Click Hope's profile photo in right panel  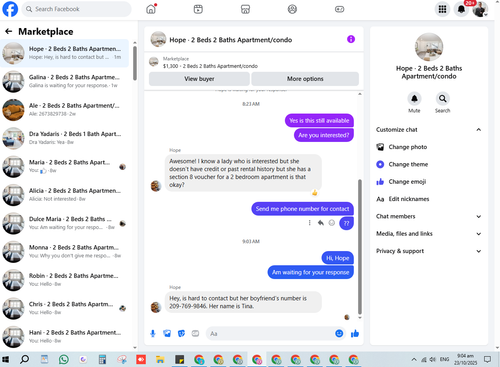point(429,47)
